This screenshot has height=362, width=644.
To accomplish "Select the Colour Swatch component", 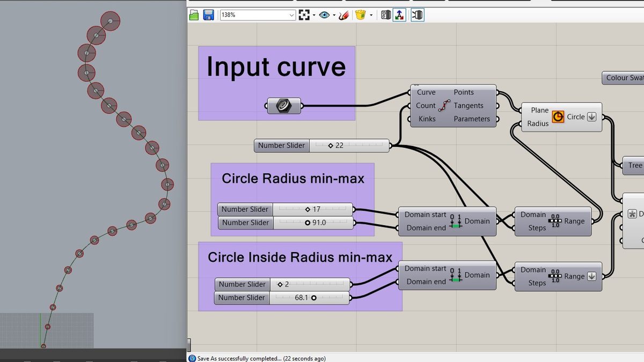I will (x=623, y=78).
